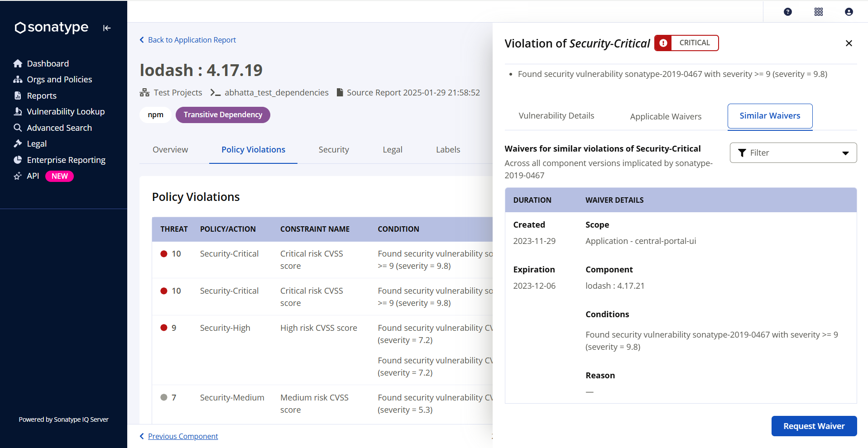Viewport: 868px width, 448px height.
Task: Click component lodash : 4.17.21 text
Action: coord(615,286)
